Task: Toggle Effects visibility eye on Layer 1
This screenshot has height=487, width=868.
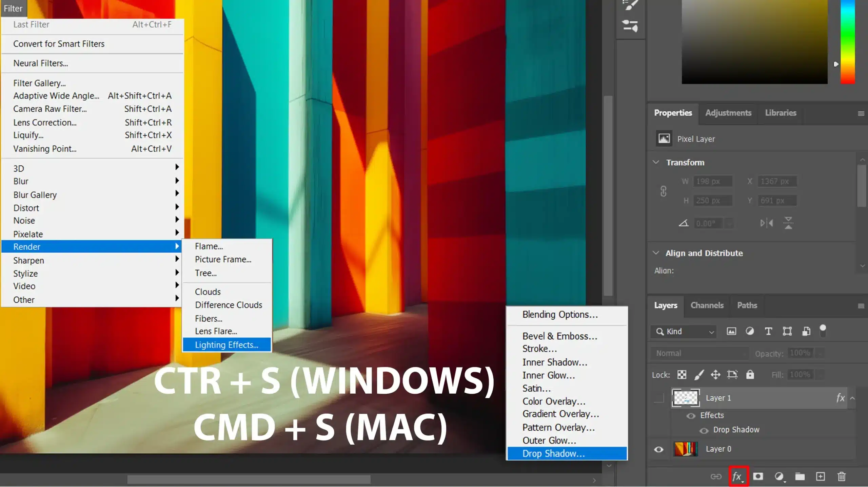Action: click(691, 416)
